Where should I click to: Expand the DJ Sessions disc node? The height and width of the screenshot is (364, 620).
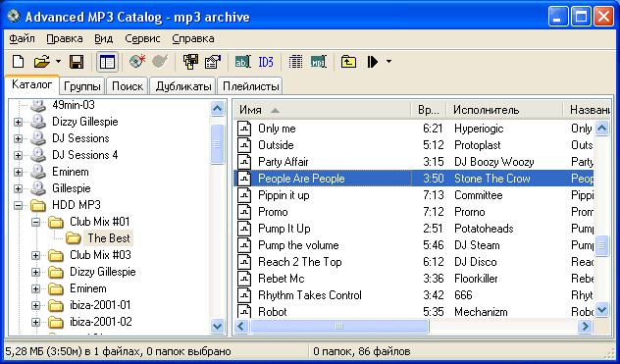point(18,138)
